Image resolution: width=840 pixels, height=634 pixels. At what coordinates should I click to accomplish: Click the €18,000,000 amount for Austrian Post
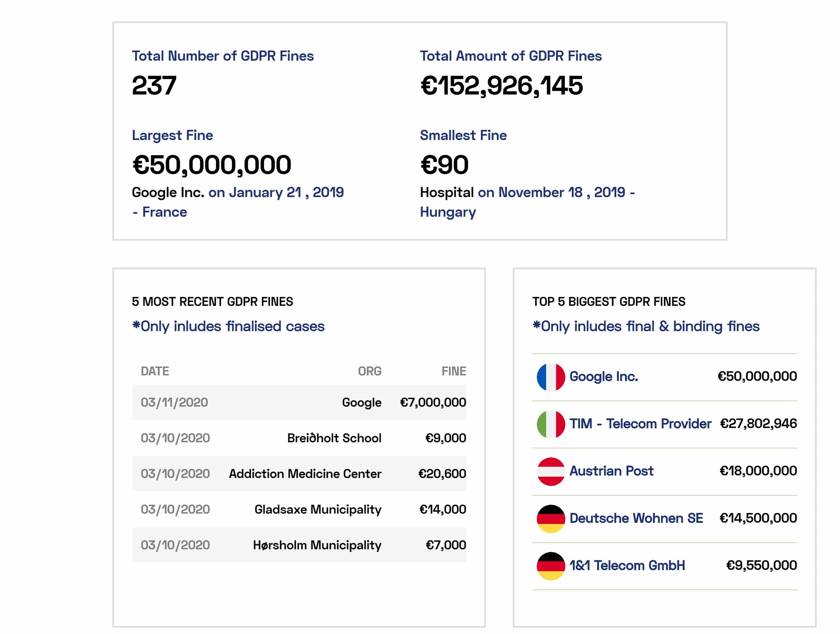758,471
